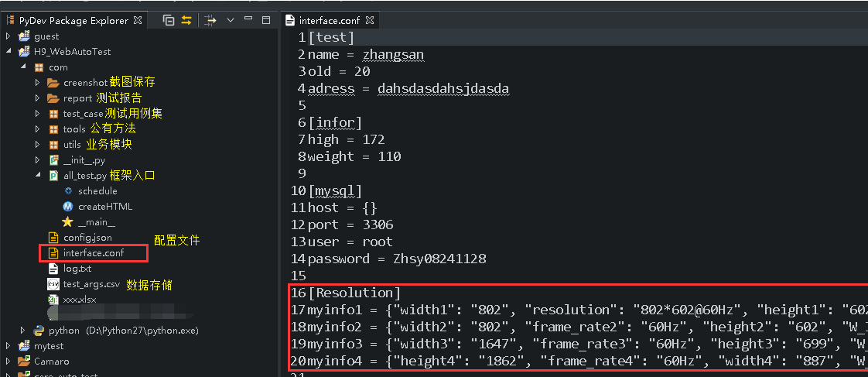Expand the test_case package

tap(38, 114)
